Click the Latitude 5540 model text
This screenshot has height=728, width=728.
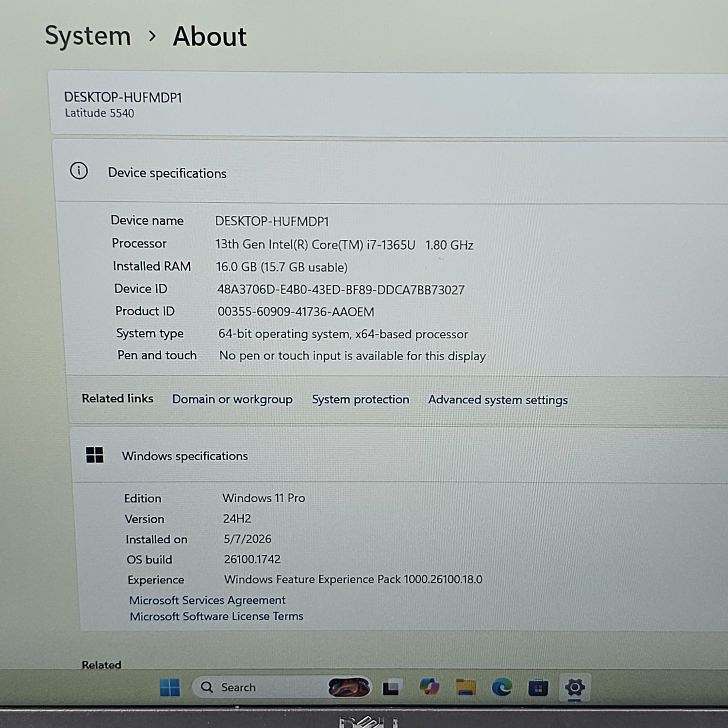[99, 113]
